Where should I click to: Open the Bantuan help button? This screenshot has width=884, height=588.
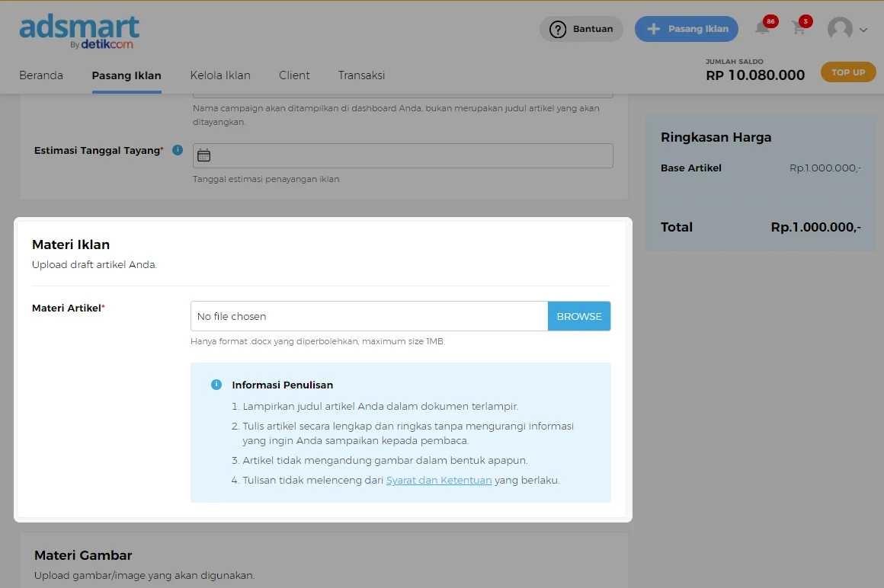(581, 29)
